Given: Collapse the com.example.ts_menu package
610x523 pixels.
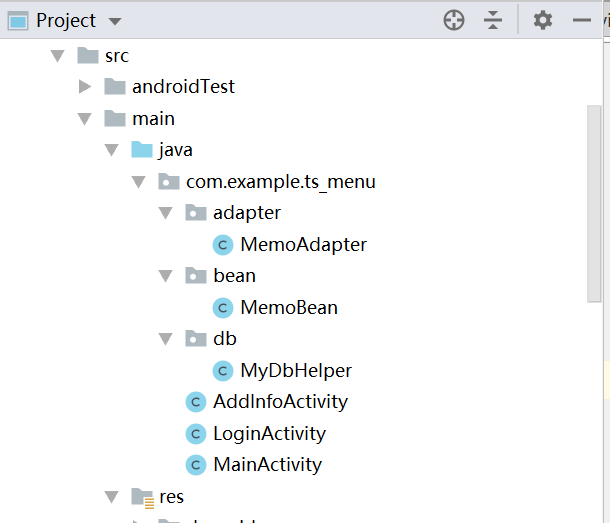Looking at the screenshot, I should [x=138, y=182].
